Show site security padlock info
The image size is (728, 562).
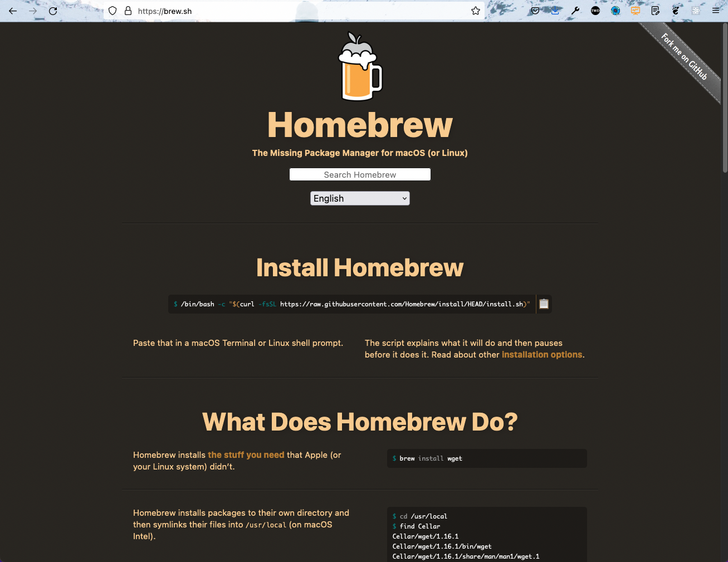tap(128, 11)
